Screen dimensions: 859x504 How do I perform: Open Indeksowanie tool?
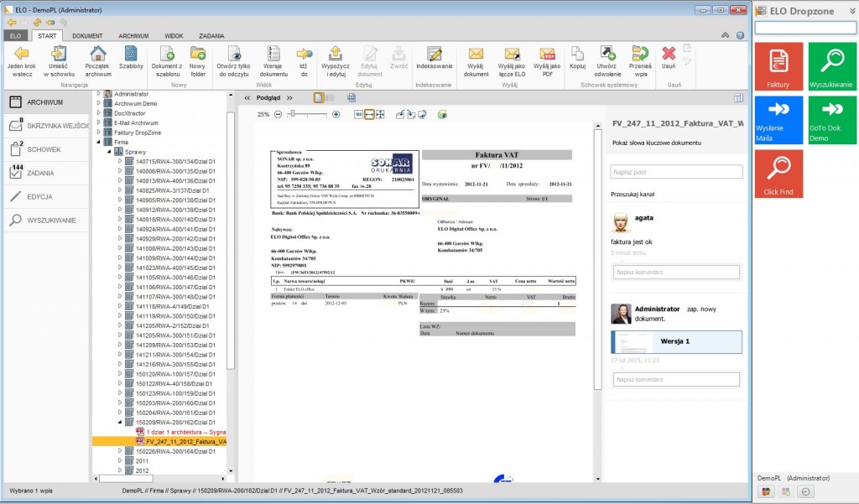[434, 58]
